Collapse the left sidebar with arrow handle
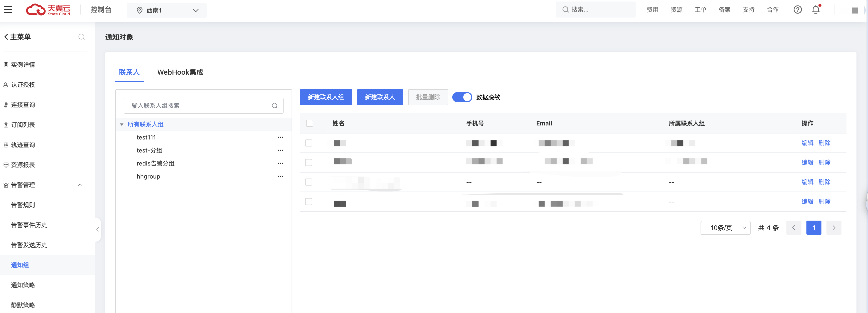 click(97, 229)
